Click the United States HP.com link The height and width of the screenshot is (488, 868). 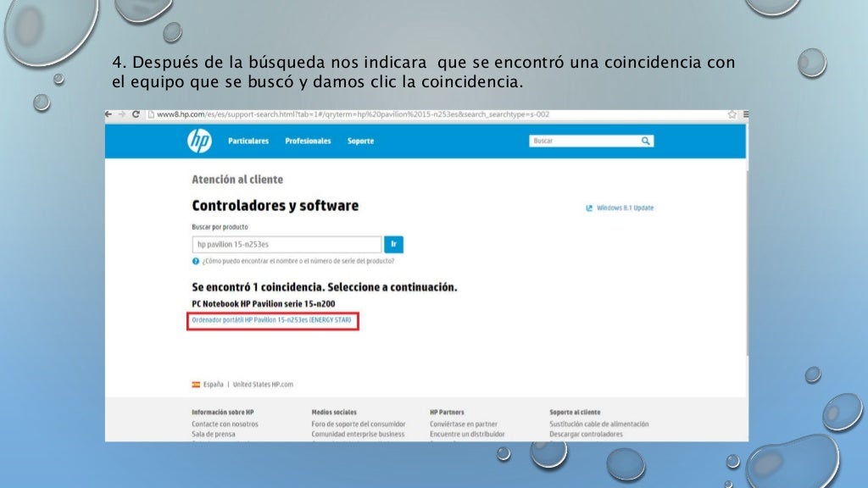pos(263,385)
